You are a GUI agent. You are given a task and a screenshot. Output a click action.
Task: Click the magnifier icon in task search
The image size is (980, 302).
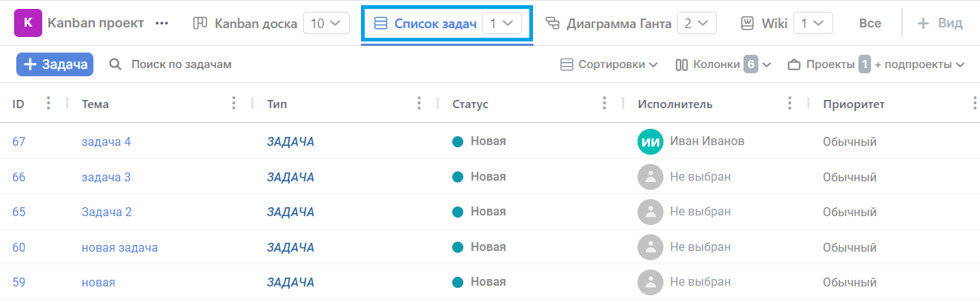115,64
